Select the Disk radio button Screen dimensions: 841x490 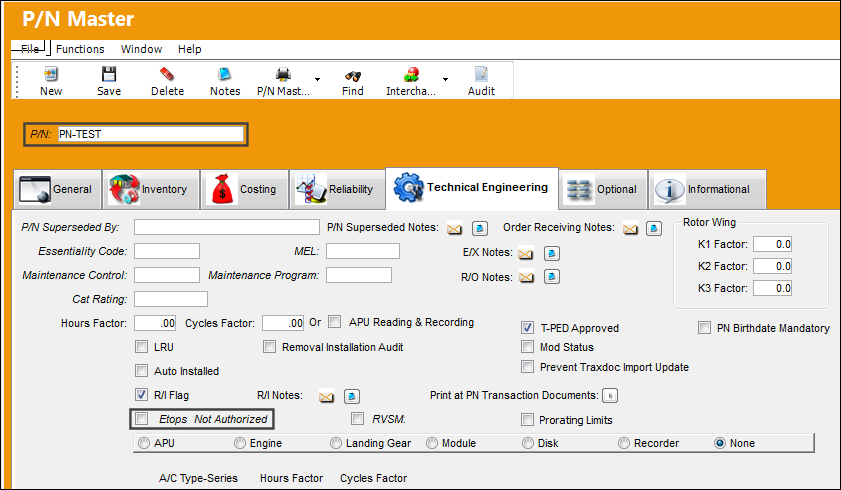coord(528,443)
